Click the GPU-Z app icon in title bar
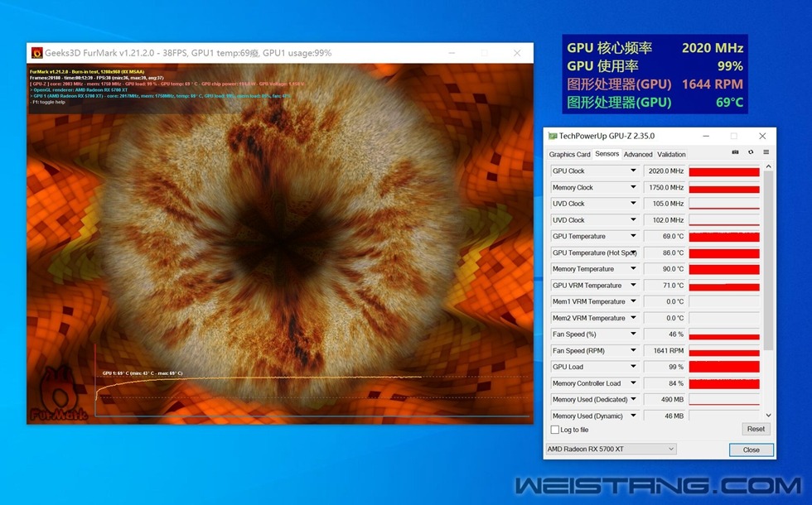 pos(553,136)
